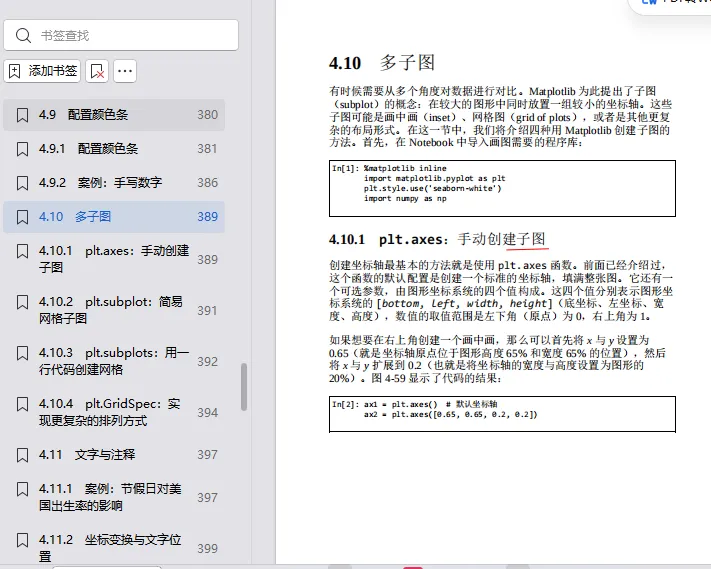Image resolution: width=711 pixels, height=569 pixels.
Task: Click bookmark icon beside 4.11.2 entry
Action: pyautogui.click(x=22, y=540)
